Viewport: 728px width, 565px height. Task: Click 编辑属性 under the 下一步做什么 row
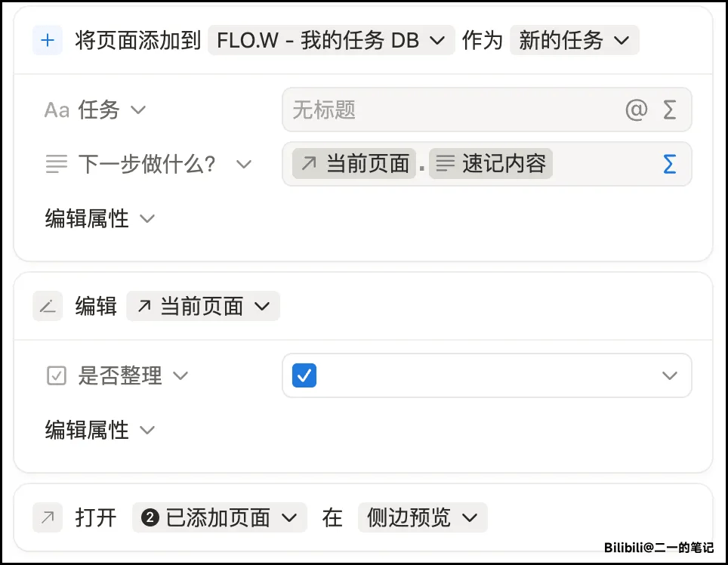coord(100,219)
